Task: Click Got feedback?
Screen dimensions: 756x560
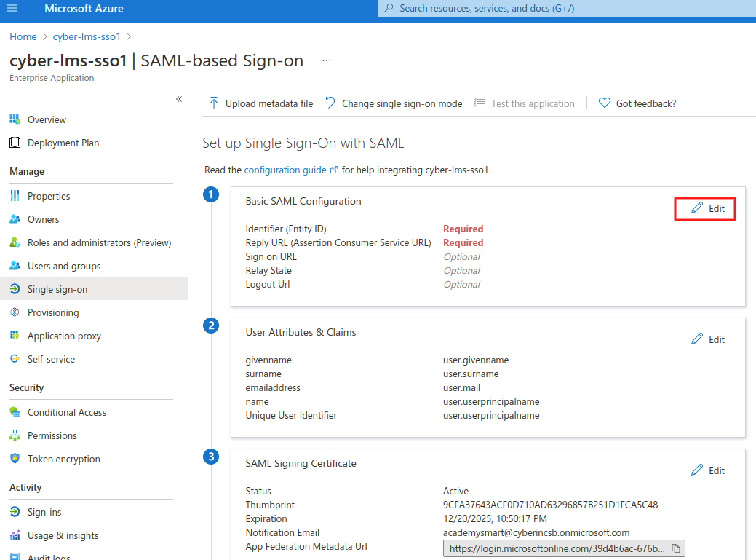Action: (x=637, y=103)
